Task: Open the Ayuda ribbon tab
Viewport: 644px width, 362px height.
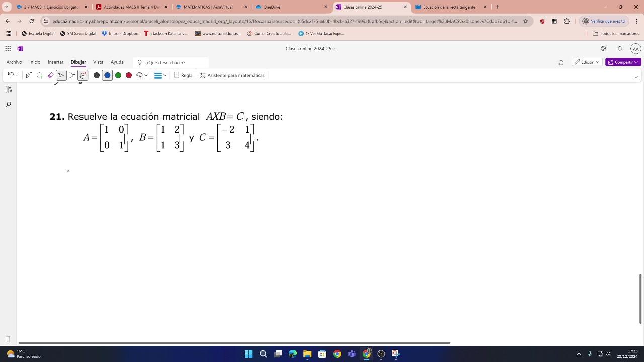Action: tap(117, 62)
